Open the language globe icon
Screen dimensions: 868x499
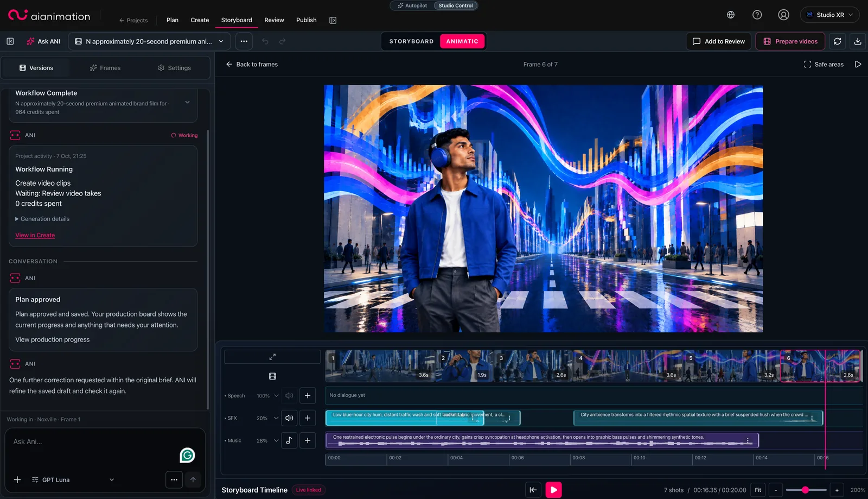point(731,15)
